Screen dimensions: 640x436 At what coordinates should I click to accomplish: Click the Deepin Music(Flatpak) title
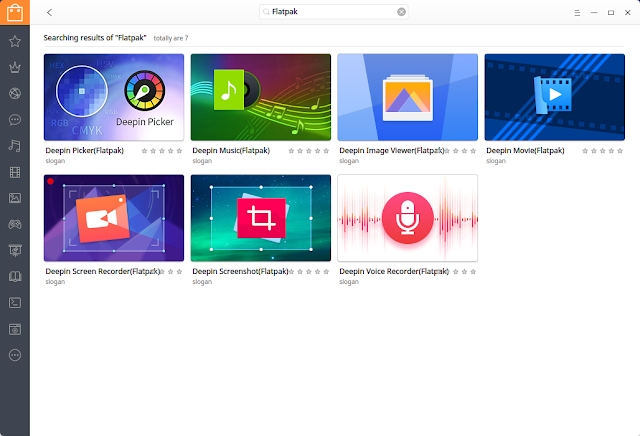click(231, 151)
